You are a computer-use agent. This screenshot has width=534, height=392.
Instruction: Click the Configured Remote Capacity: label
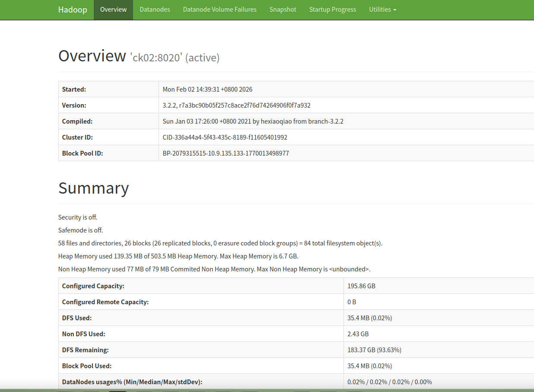pos(105,302)
